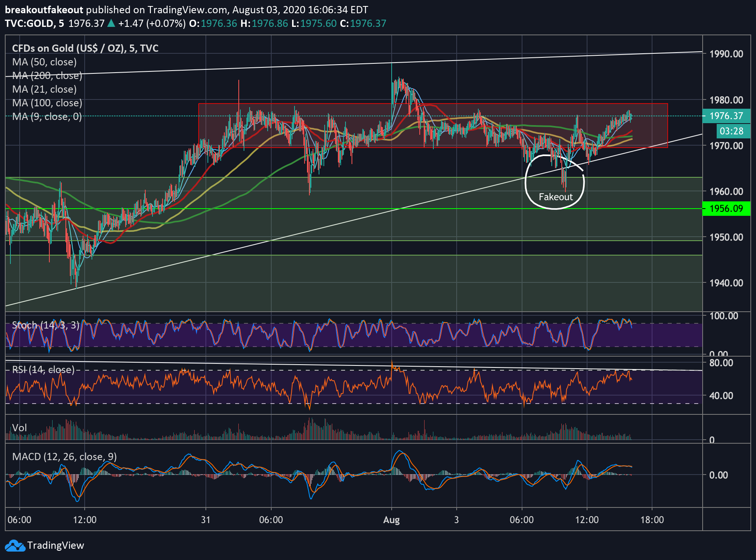Screen dimensions: 756x560
Task: Click the TVC:GOLD, 5 symbol label
Action: coord(35,24)
